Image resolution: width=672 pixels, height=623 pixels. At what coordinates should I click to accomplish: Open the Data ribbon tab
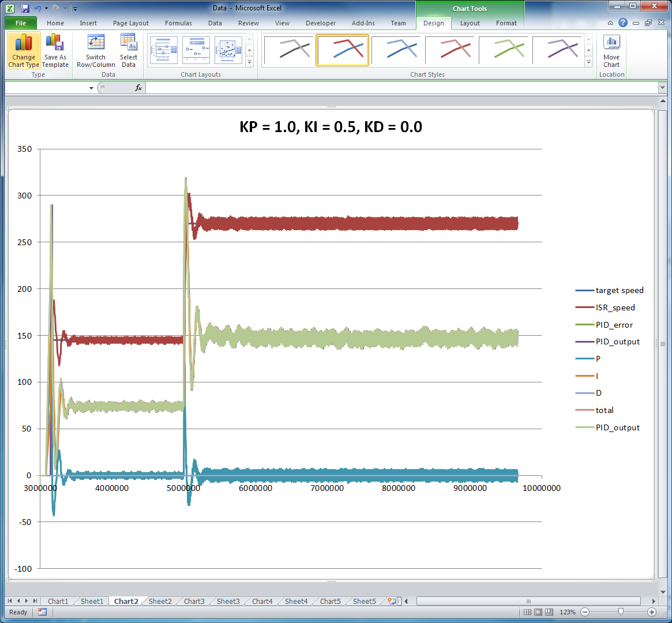click(215, 23)
